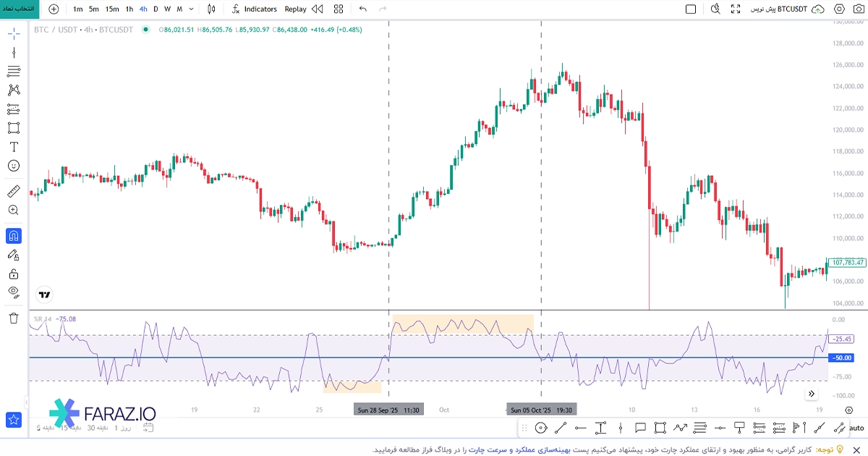Click the trash icon to remove drawings

point(14,318)
